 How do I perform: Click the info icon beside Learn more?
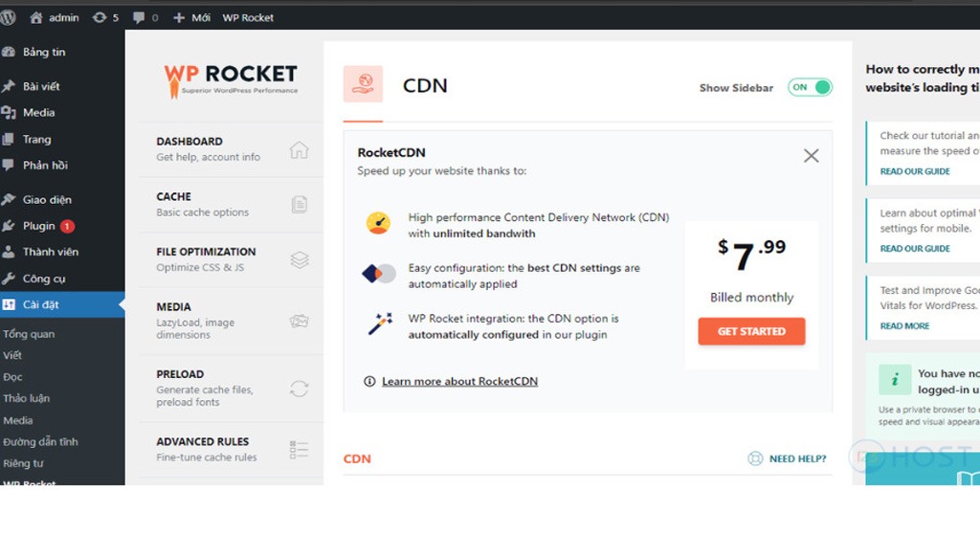tap(369, 381)
